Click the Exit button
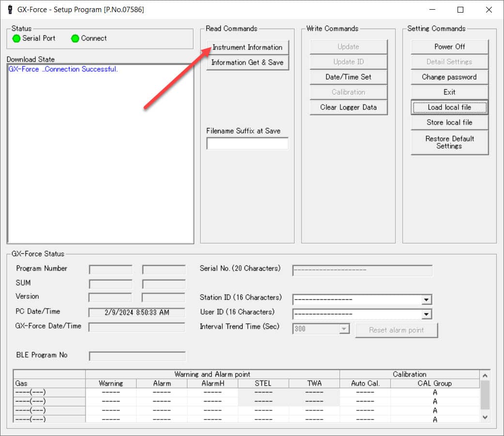504x436 pixels. (x=449, y=92)
